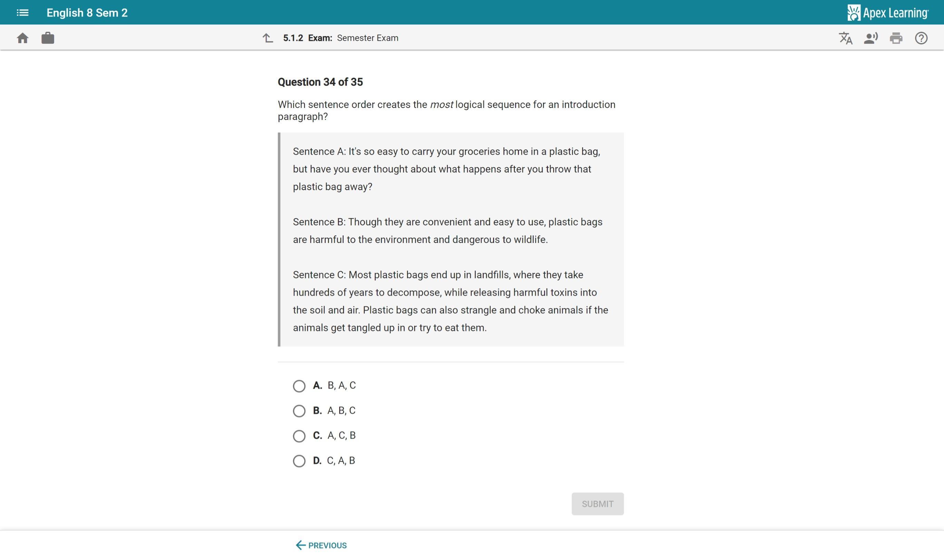Activate the text-to-speech reader icon
The image size is (944, 560).
[871, 38]
